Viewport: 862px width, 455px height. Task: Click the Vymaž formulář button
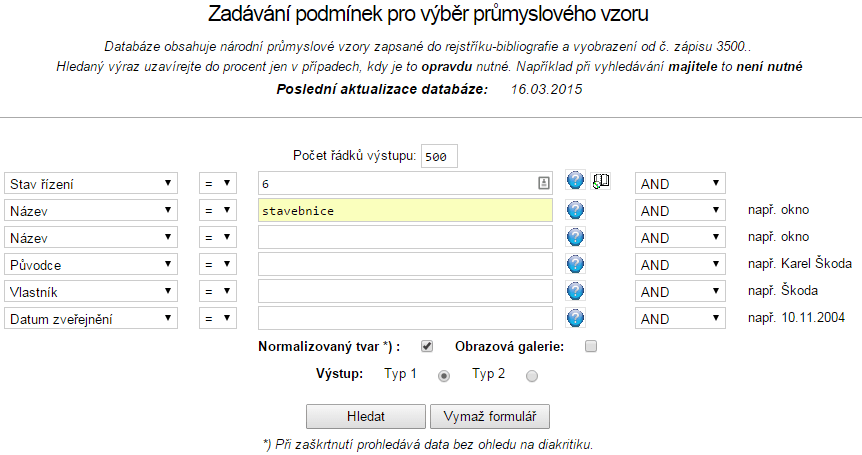[x=489, y=416]
